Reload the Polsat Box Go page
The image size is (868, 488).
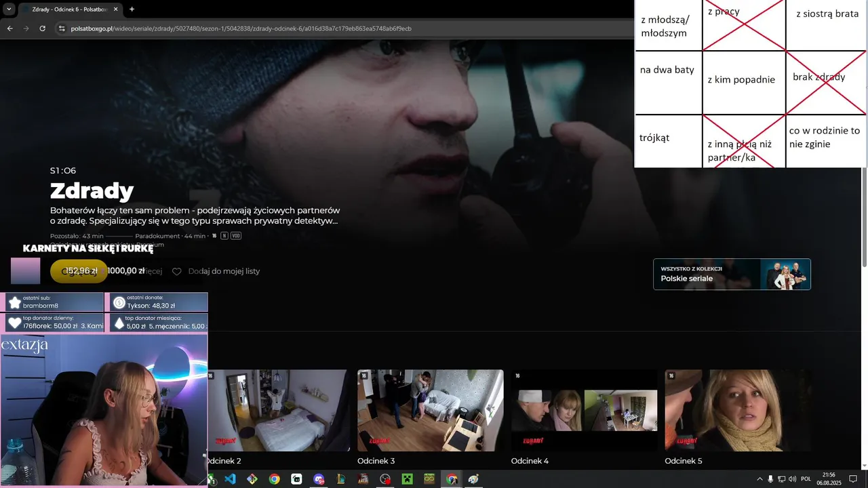click(x=42, y=28)
